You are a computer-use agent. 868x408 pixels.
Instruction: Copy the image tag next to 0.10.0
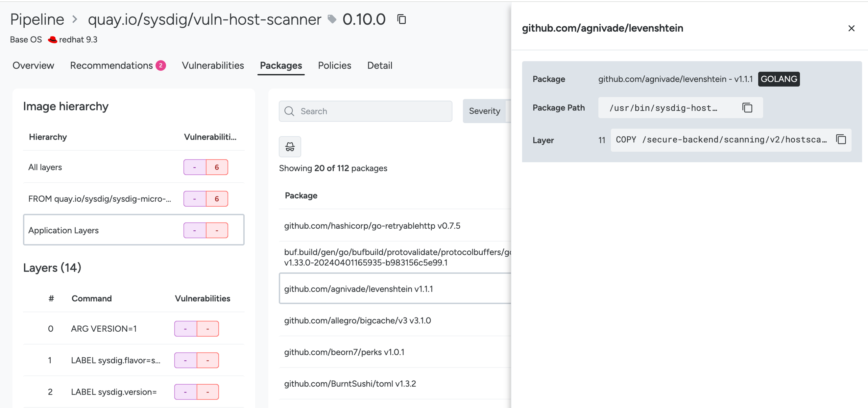point(401,19)
